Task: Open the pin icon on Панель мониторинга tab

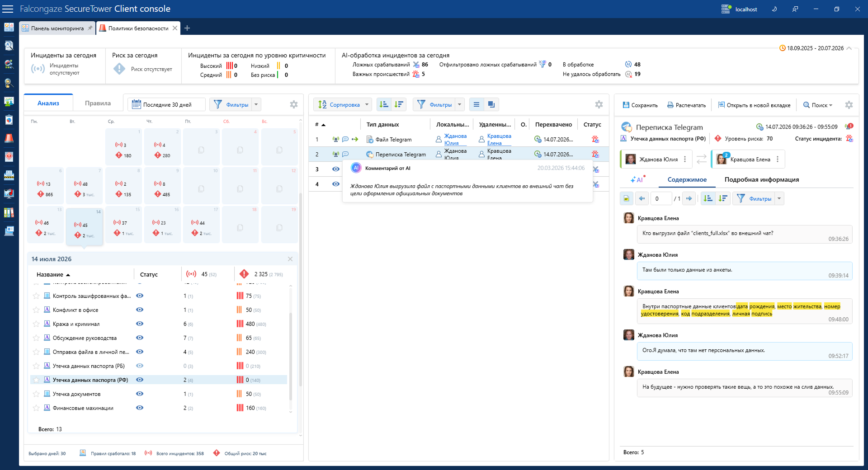Action: tap(90, 28)
